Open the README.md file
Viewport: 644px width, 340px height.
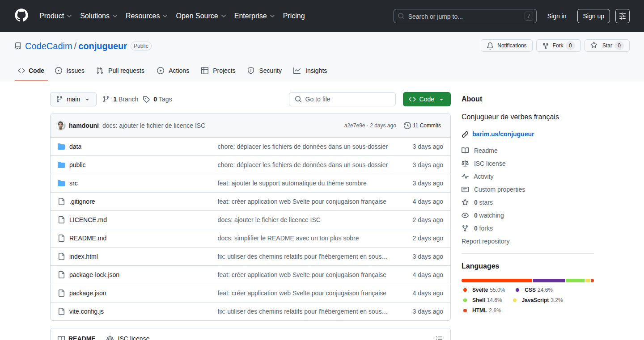tap(88, 238)
